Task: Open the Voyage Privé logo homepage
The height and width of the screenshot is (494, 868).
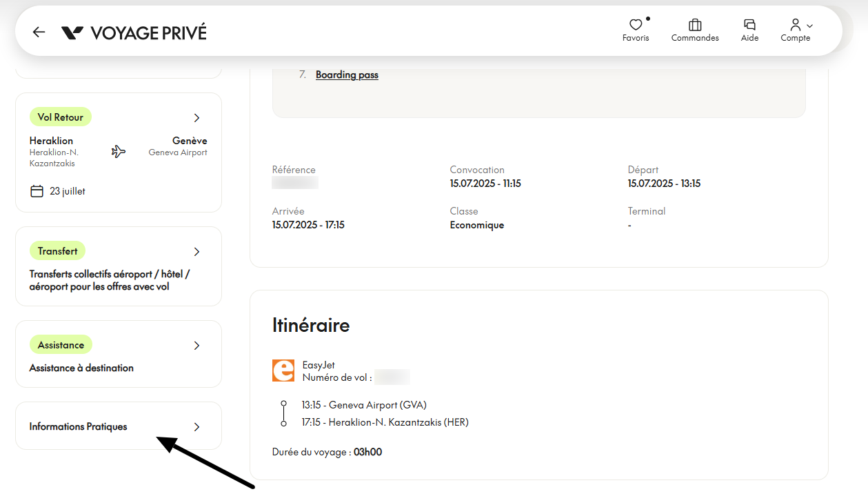Action: tap(134, 32)
